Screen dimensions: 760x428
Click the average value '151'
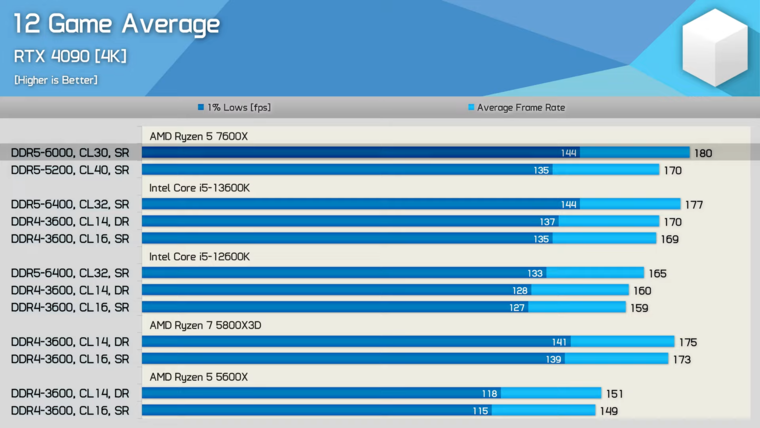click(615, 394)
